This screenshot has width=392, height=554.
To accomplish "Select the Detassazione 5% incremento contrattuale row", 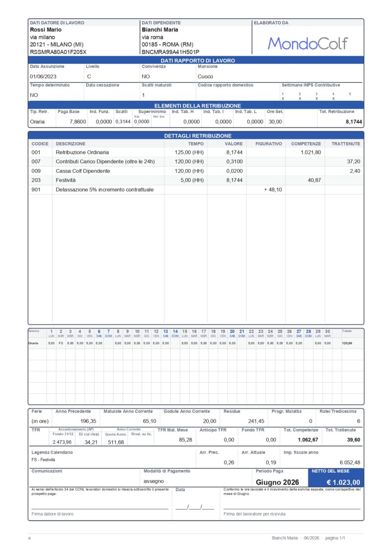I will click(196, 190).
